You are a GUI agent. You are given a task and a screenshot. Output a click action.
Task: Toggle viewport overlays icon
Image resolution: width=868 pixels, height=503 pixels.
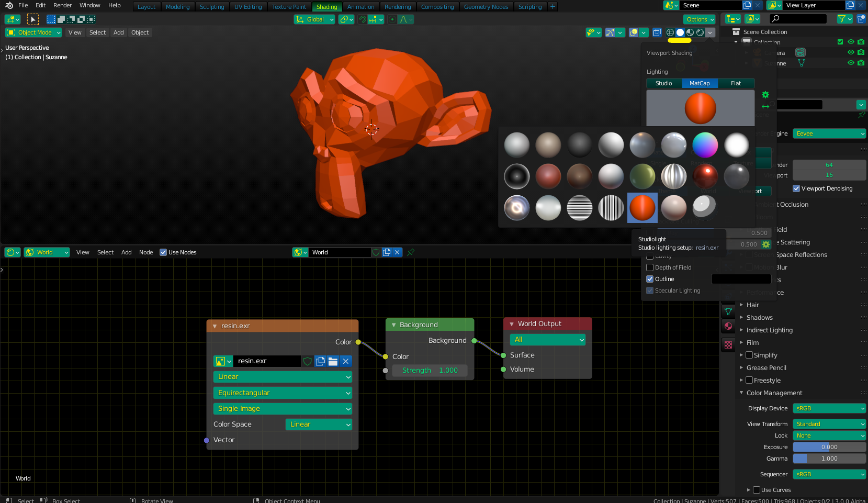click(x=634, y=32)
